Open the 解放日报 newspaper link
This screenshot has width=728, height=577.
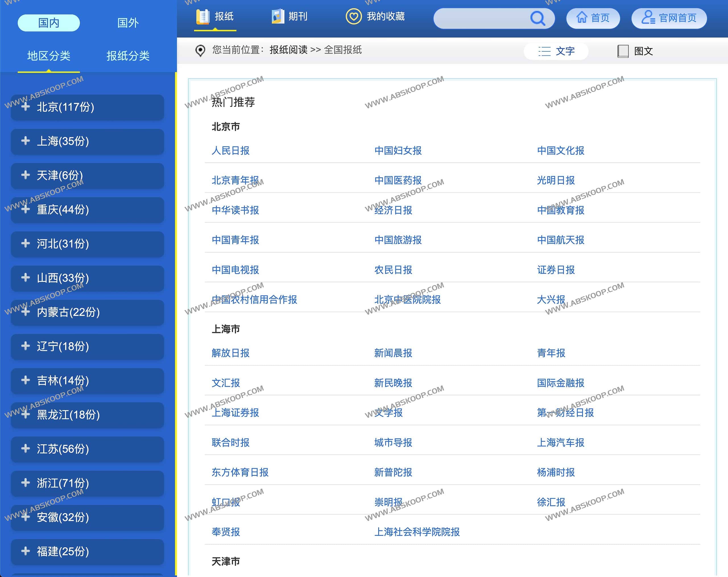pos(230,353)
